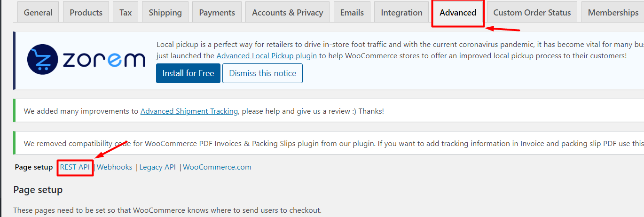644x217 pixels.
Task: Open the General settings tab
Action: (38, 12)
